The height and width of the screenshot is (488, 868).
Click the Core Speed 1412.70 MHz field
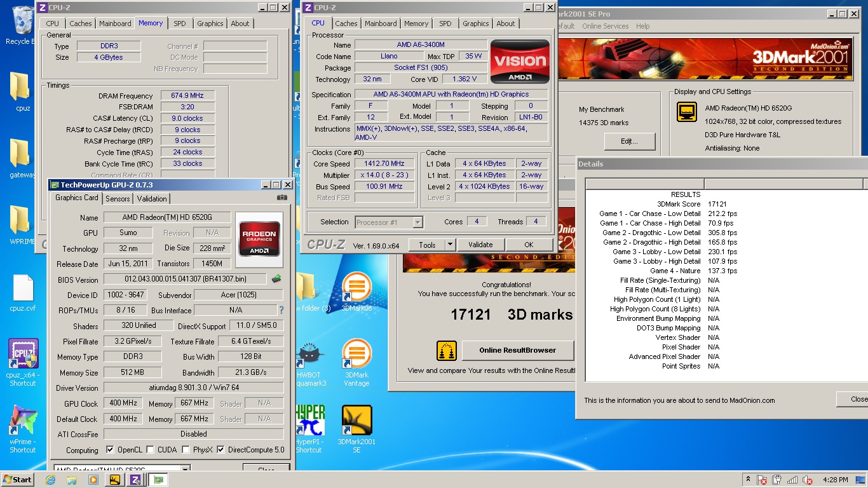pyautogui.click(x=384, y=164)
